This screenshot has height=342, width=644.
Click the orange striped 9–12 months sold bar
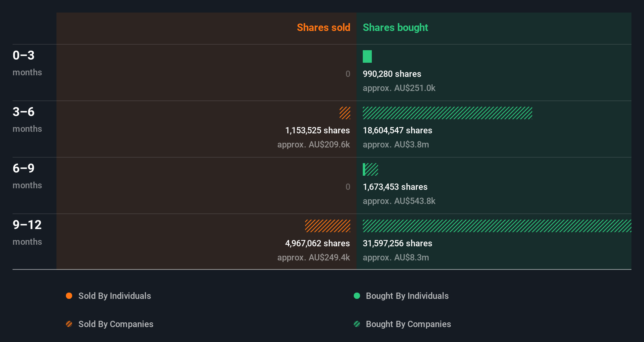327,226
